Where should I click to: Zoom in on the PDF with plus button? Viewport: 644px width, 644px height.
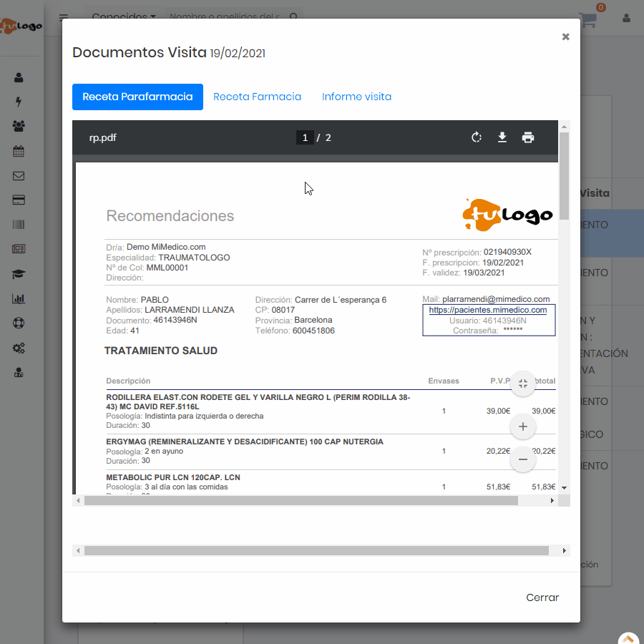(523, 426)
